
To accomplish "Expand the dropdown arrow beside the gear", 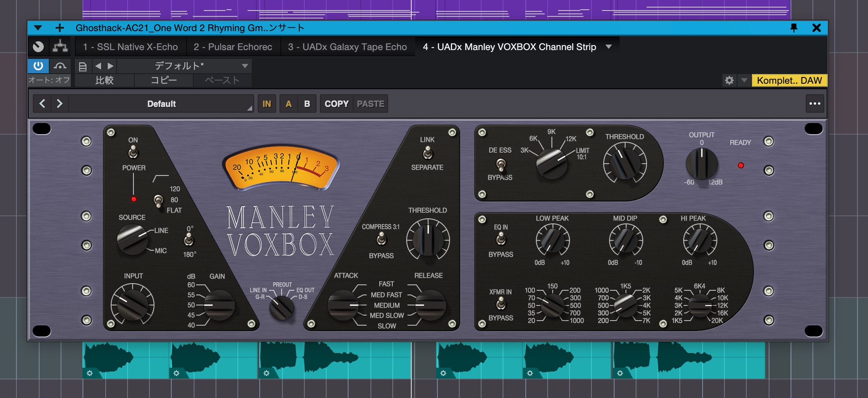I will [x=744, y=80].
